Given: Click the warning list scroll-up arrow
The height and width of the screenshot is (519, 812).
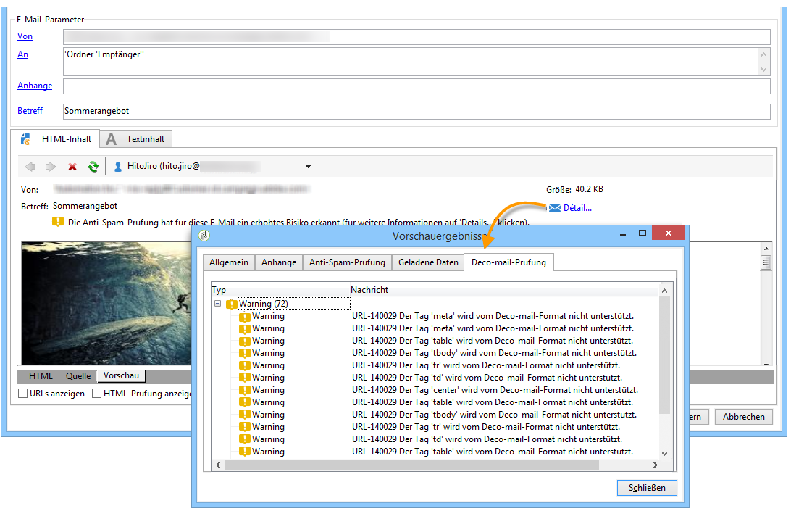Looking at the screenshot, I should click(x=664, y=291).
